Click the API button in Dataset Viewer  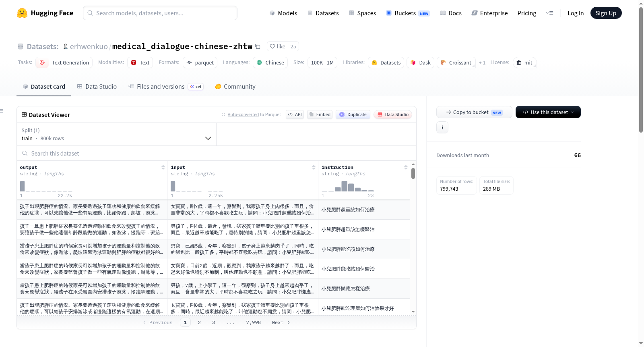click(295, 114)
